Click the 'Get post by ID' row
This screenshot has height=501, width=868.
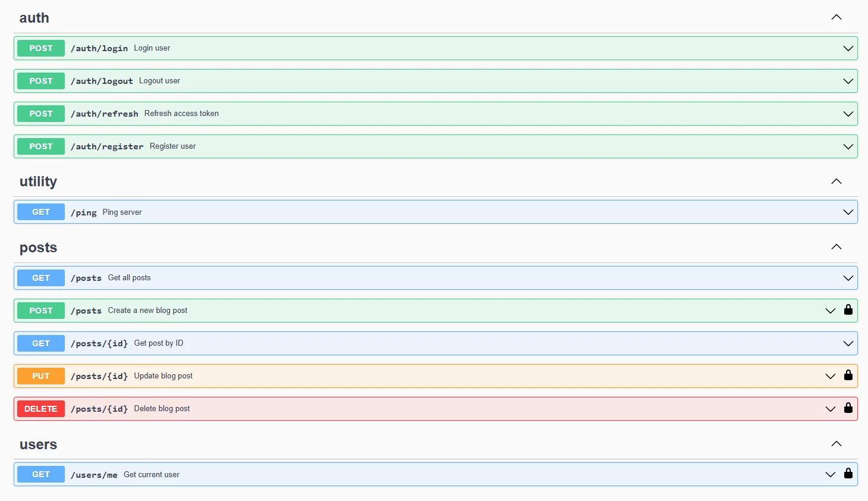tap(158, 343)
